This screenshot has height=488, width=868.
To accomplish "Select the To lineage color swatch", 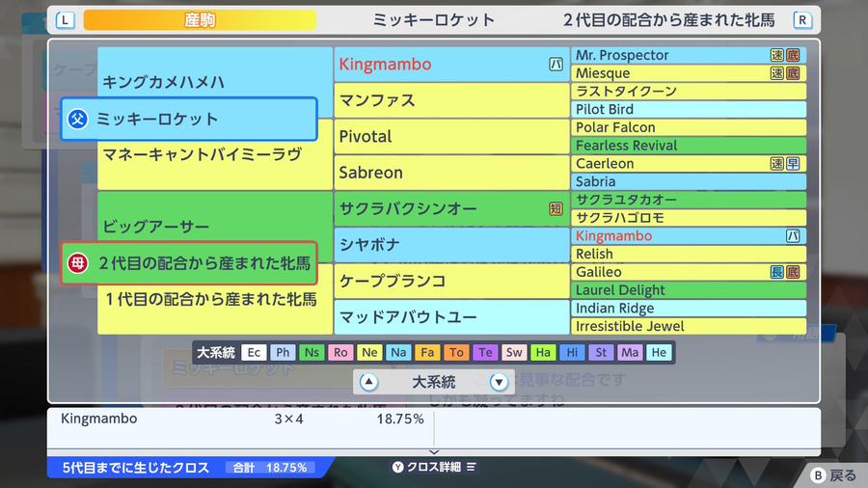I will [456, 352].
